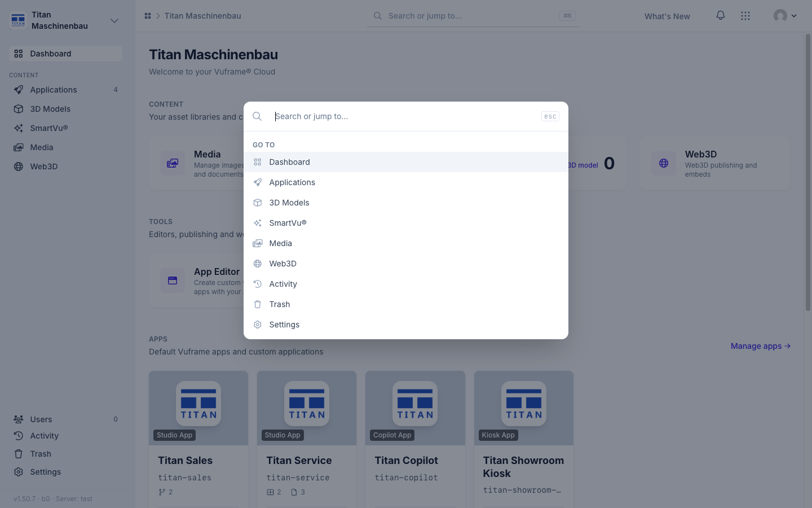The width and height of the screenshot is (812, 508).
Task: Open the Titan Showroom Kiosk thumbnail
Action: (524, 408)
